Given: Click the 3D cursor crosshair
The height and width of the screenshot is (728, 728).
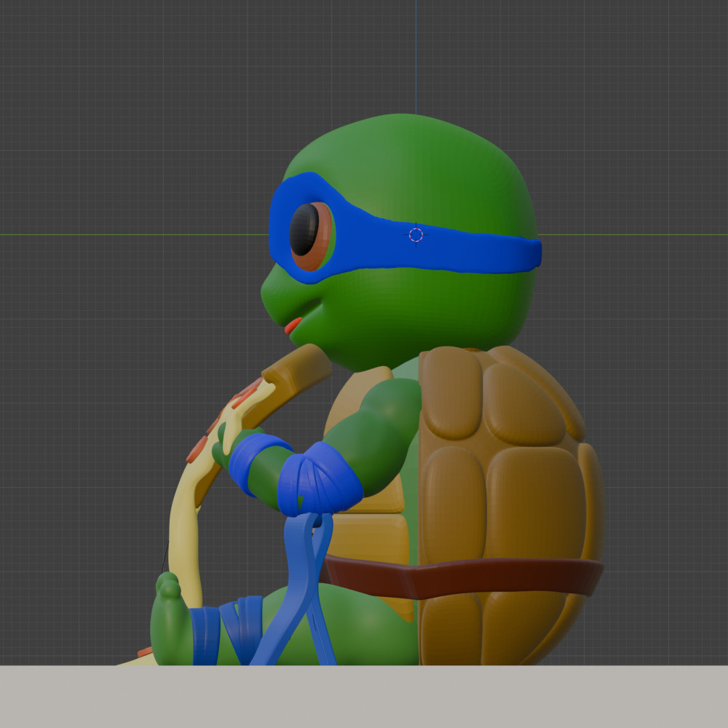Looking at the screenshot, I should click(416, 235).
